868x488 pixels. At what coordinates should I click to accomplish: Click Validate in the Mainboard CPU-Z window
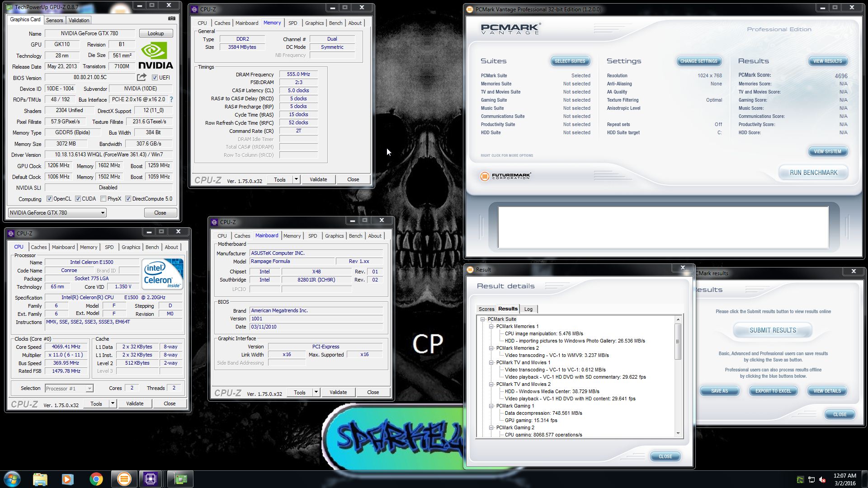(338, 392)
